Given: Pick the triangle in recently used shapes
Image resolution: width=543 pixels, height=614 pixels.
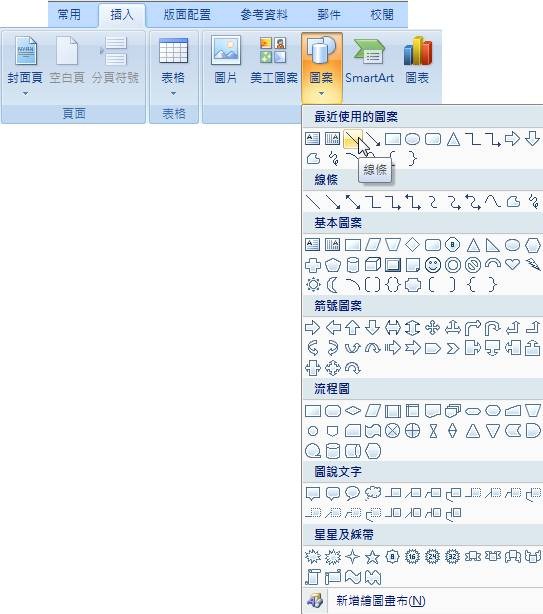Looking at the screenshot, I should tap(453, 139).
